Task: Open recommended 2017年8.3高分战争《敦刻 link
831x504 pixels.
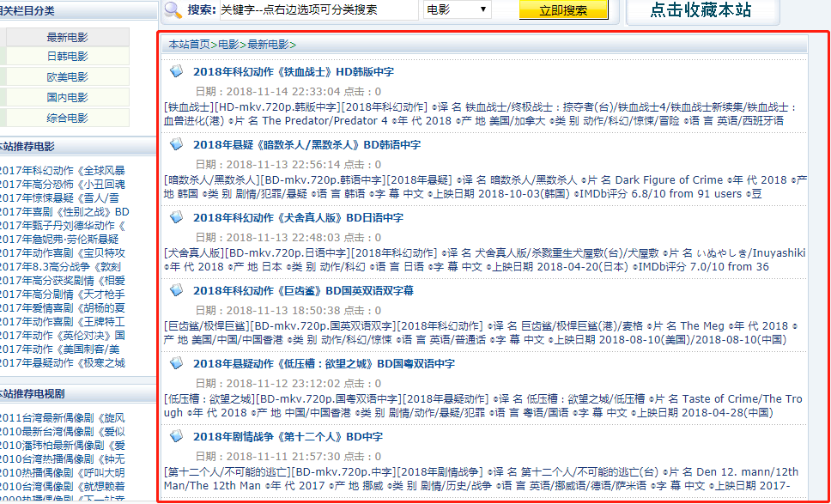Action: pos(62,267)
